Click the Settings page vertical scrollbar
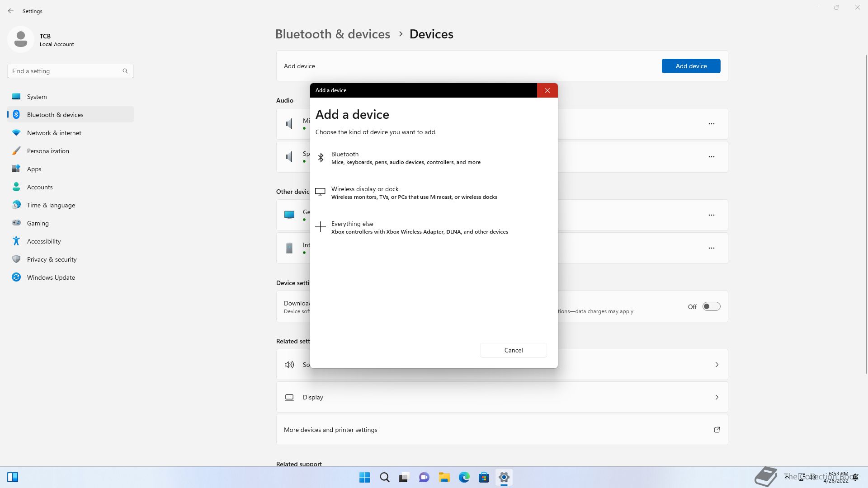 (x=866, y=214)
